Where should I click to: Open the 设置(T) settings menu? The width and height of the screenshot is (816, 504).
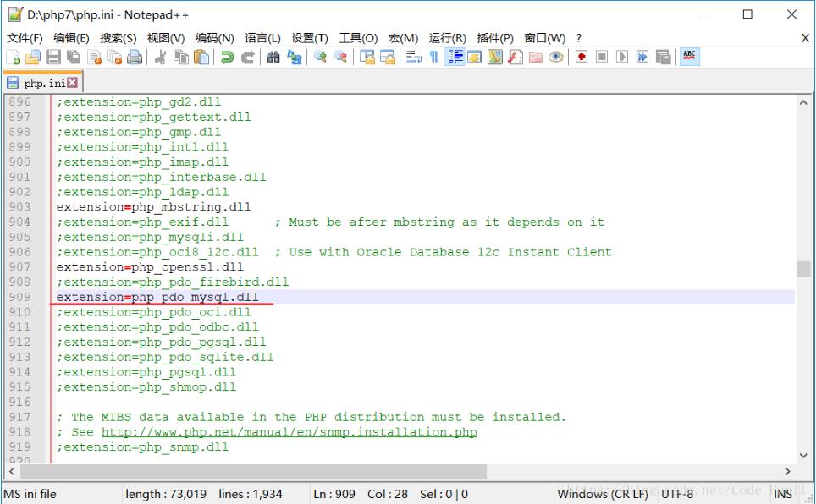tap(309, 38)
